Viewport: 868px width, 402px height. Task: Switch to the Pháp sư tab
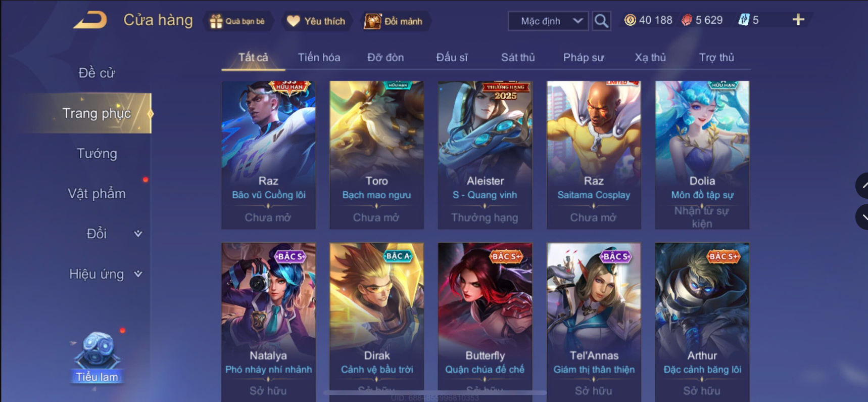(584, 58)
